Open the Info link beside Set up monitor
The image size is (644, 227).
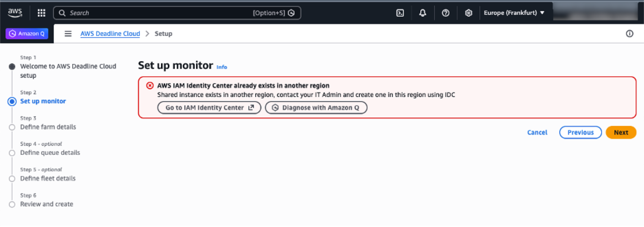pyautogui.click(x=222, y=67)
